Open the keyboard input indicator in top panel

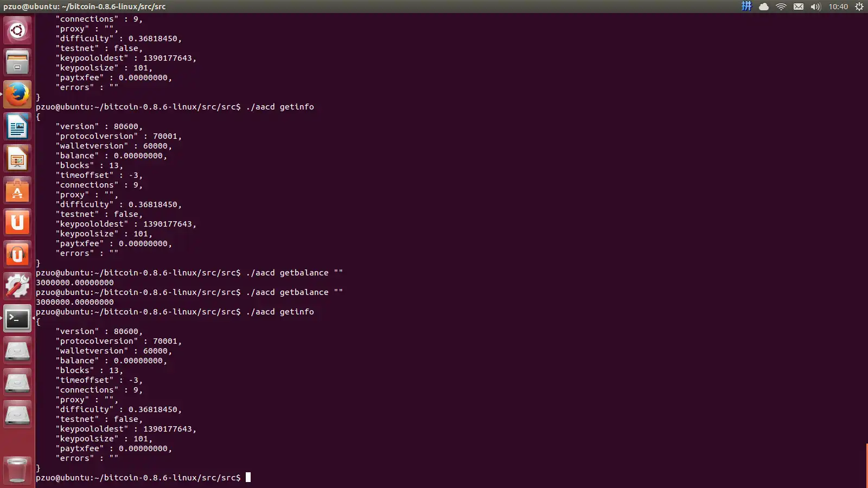(746, 7)
